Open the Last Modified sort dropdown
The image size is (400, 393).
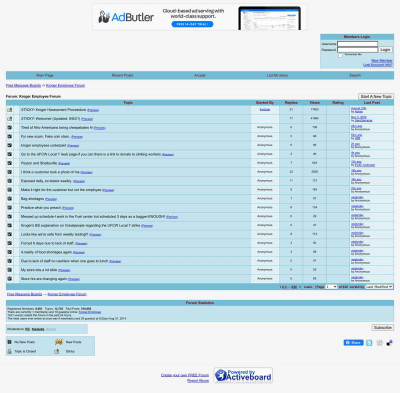click(x=379, y=287)
